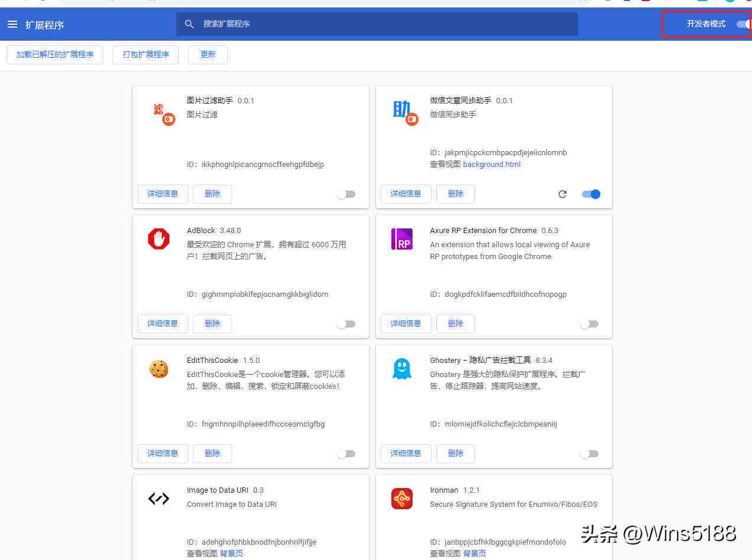This screenshot has width=752, height=560.
Task: Click the Ghostery ghost icon
Action: pyautogui.click(x=402, y=369)
